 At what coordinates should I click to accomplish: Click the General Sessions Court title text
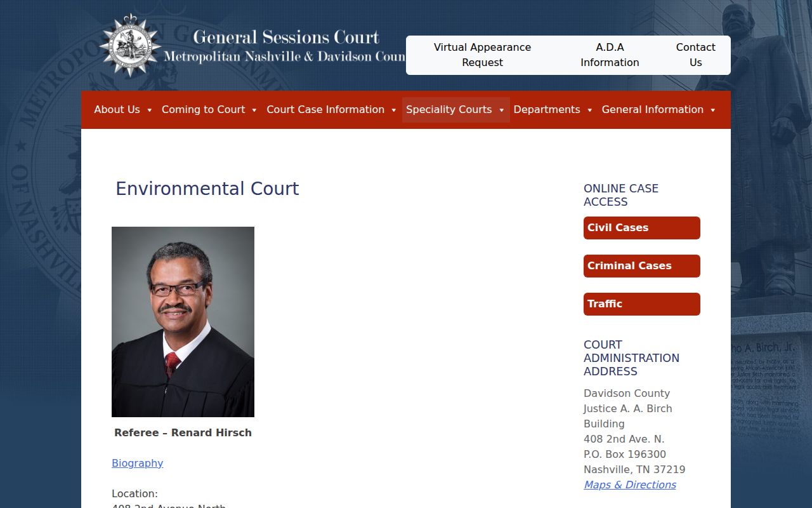coord(286,37)
